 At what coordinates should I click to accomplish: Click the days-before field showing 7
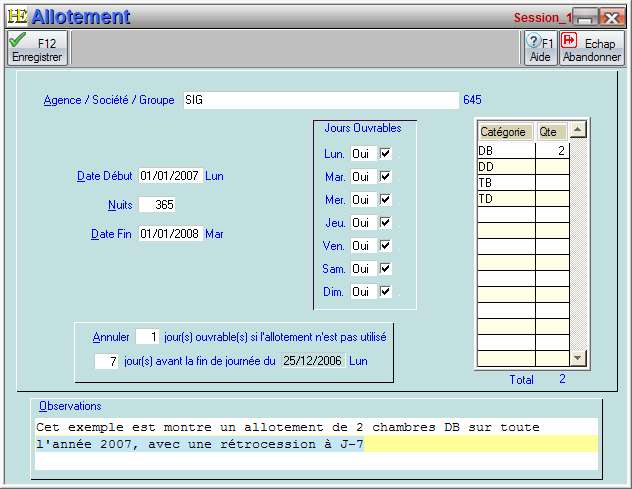(x=106, y=361)
